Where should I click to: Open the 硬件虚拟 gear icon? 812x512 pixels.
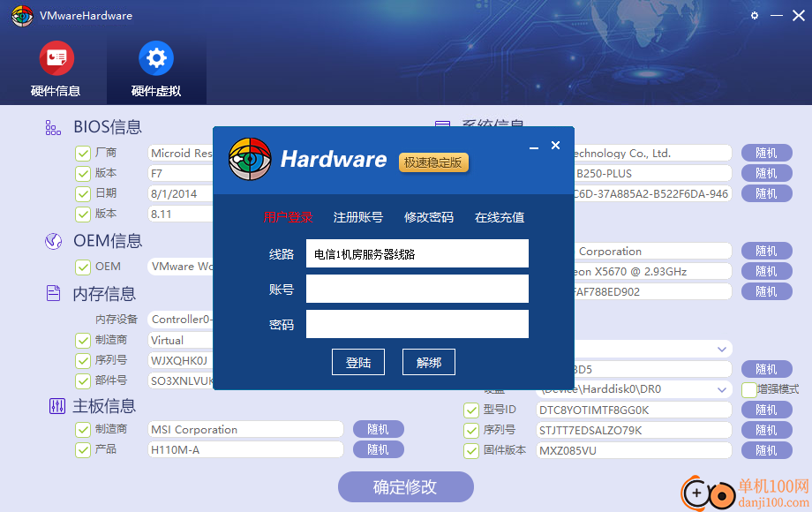tap(156, 58)
